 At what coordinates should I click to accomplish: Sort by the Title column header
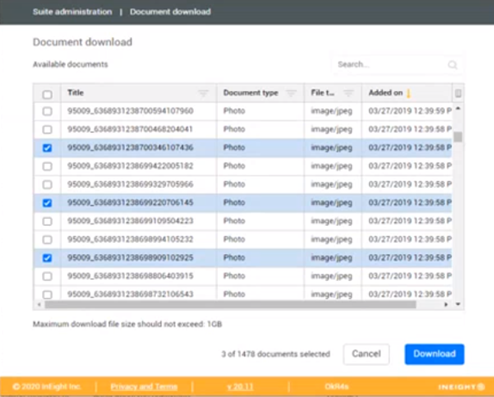point(76,93)
